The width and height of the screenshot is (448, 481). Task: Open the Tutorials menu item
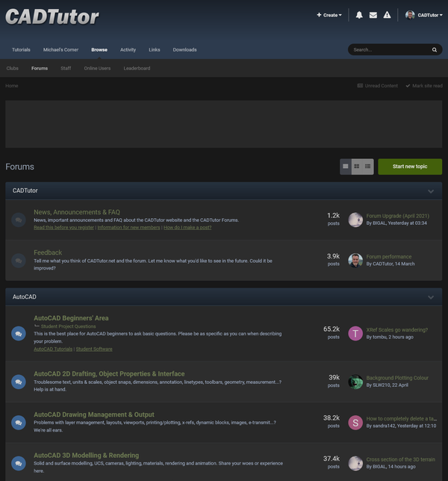[x=21, y=50]
